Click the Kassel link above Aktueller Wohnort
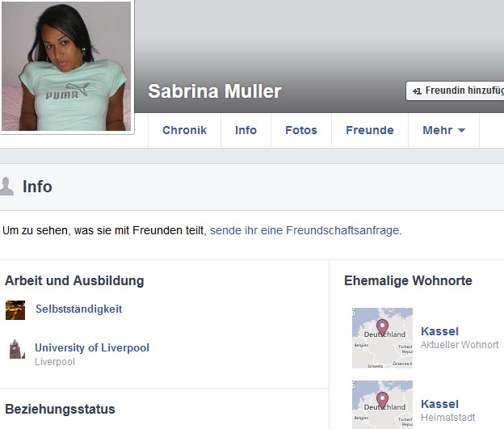This screenshot has height=429, width=504. pyautogui.click(x=439, y=331)
